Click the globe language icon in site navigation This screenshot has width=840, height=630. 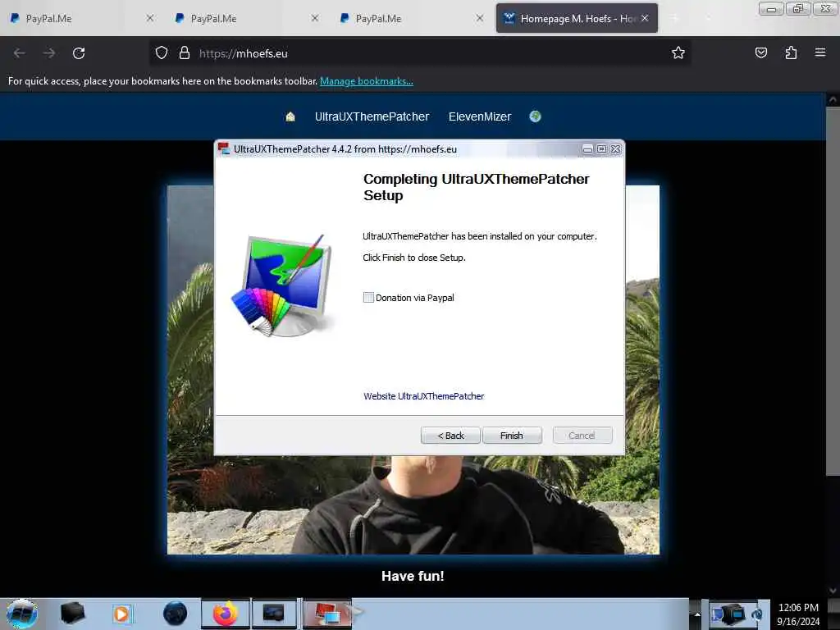coord(535,116)
